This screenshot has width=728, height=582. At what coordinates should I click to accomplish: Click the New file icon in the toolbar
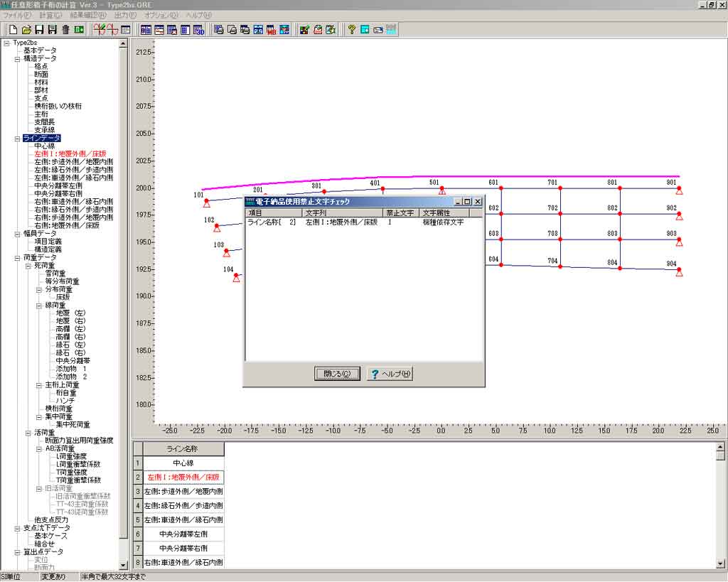point(13,30)
